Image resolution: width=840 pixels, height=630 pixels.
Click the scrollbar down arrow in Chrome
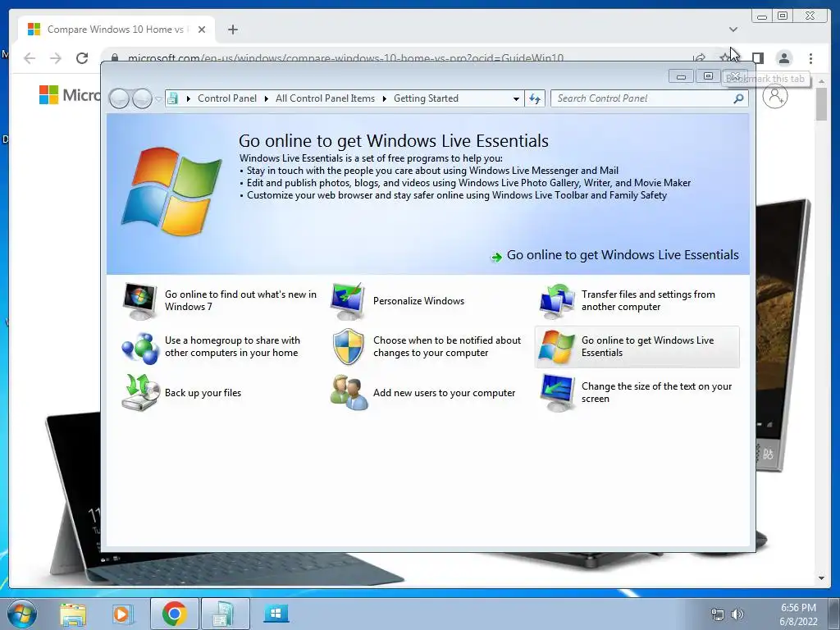(821, 578)
